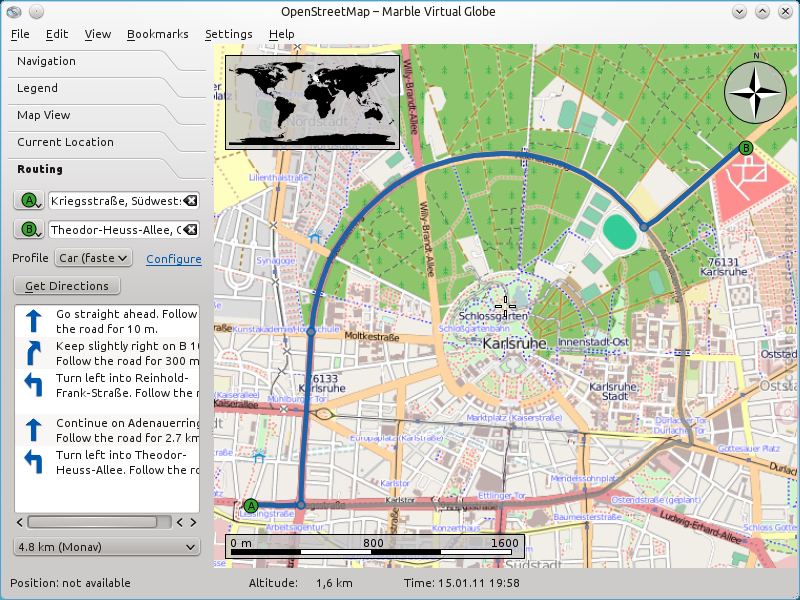
Task: Open the View menu
Action: point(97,34)
